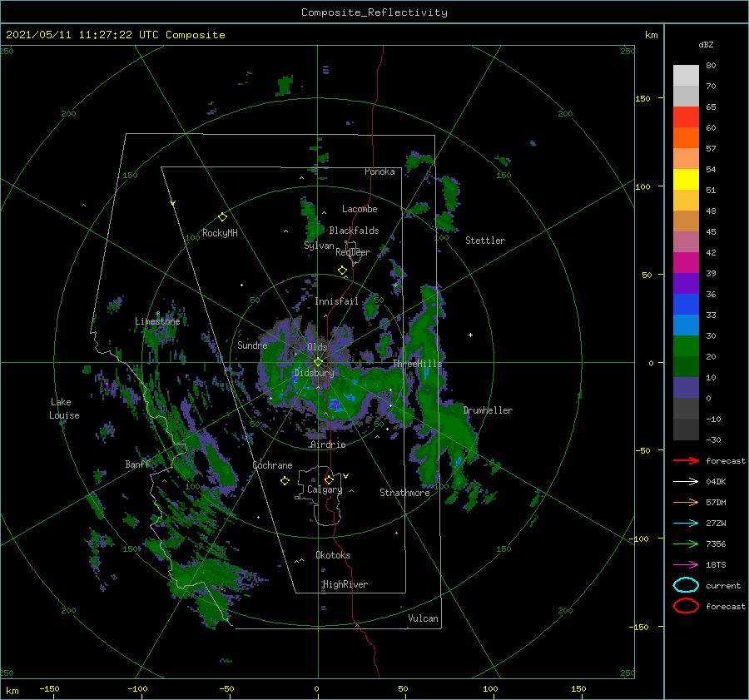Click the red swatch between 65 and 60 dBZ
Screen dimensions: 749x700
pos(686,117)
